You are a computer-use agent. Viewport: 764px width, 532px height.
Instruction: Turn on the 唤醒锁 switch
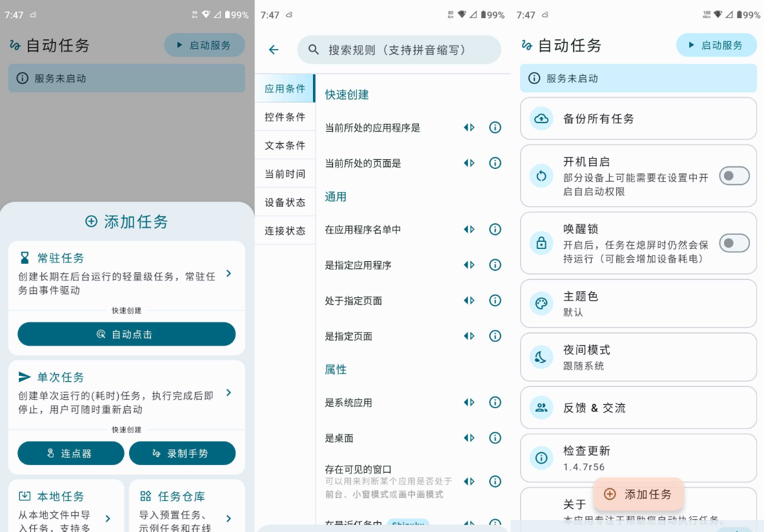[734, 243]
